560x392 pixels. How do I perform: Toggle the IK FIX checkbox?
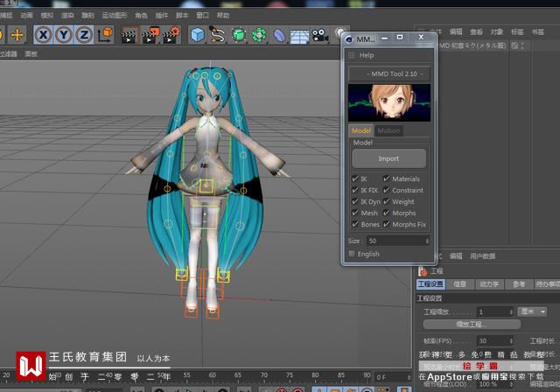coord(354,190)
